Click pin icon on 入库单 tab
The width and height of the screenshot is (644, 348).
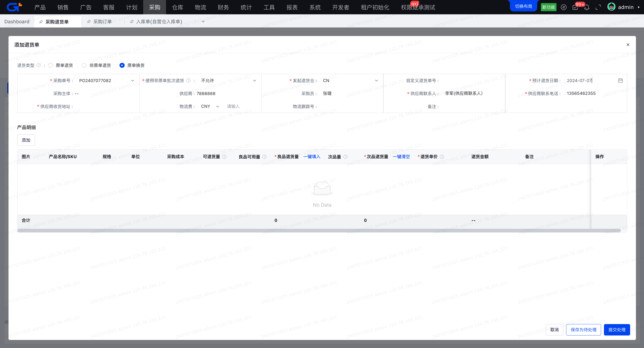[132, 22]
